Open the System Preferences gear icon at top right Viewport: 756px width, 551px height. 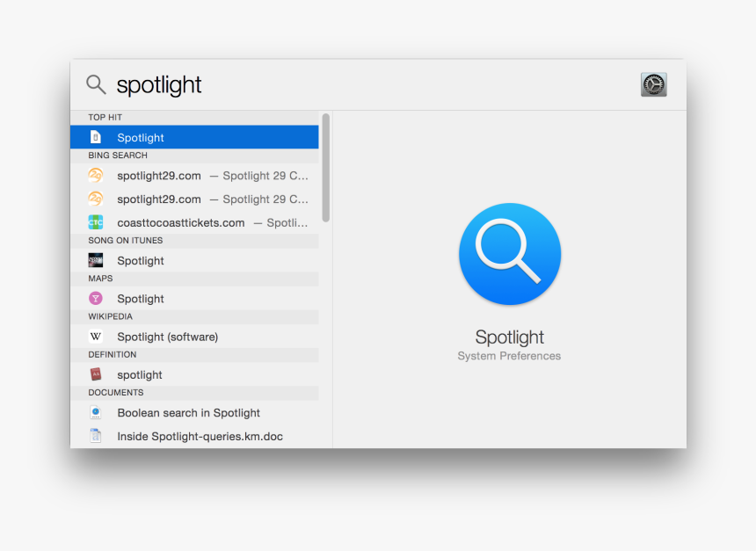653,84
